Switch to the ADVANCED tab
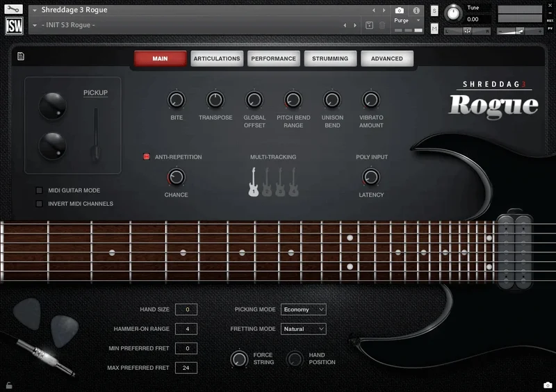The width and height of the screenshot is (556, 392). click(x=387, y=58)
